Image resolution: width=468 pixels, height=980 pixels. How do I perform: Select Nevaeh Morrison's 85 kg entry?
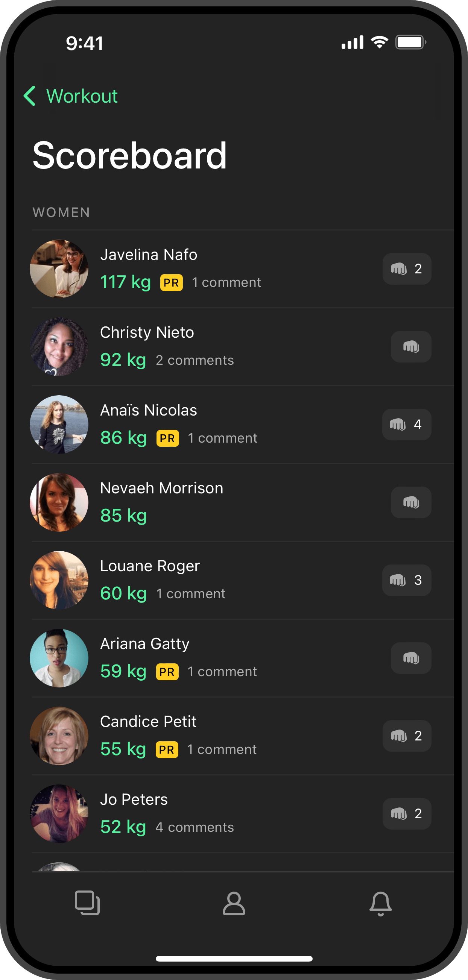point(243,502)
